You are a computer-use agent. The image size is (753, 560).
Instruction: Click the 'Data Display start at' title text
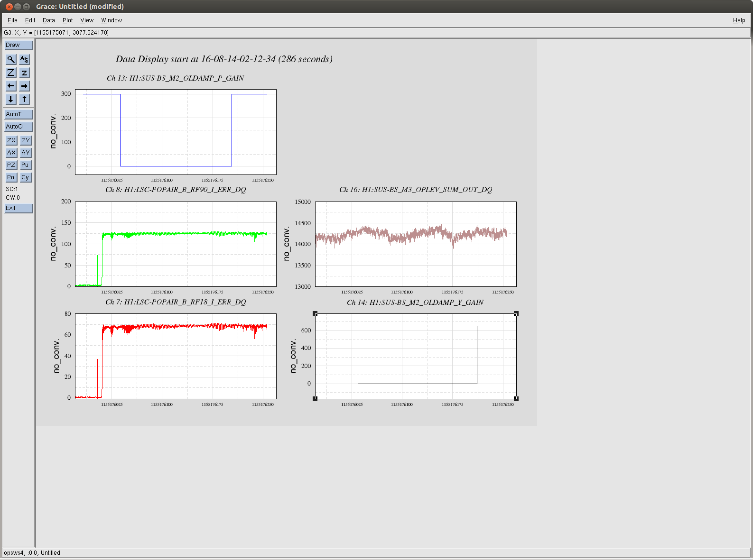coord(224,59)
